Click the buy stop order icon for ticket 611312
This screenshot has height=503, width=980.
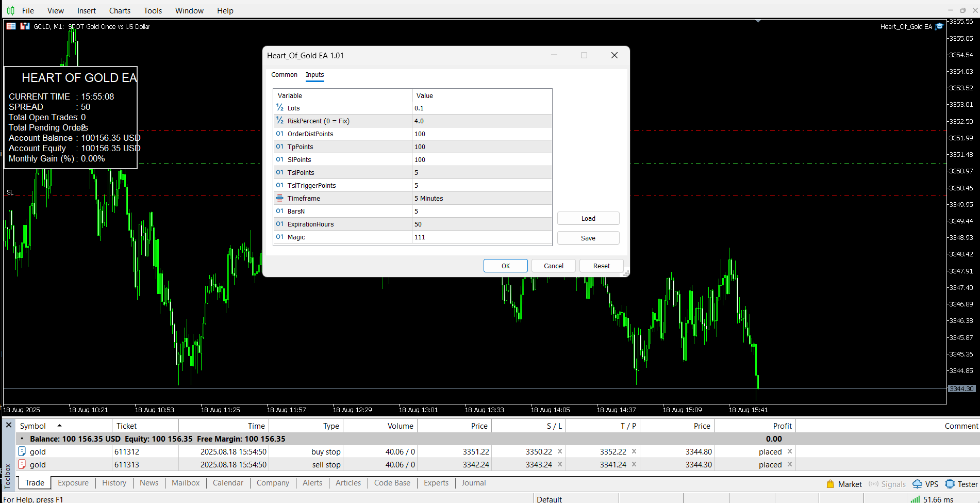[x=22, y=451]
